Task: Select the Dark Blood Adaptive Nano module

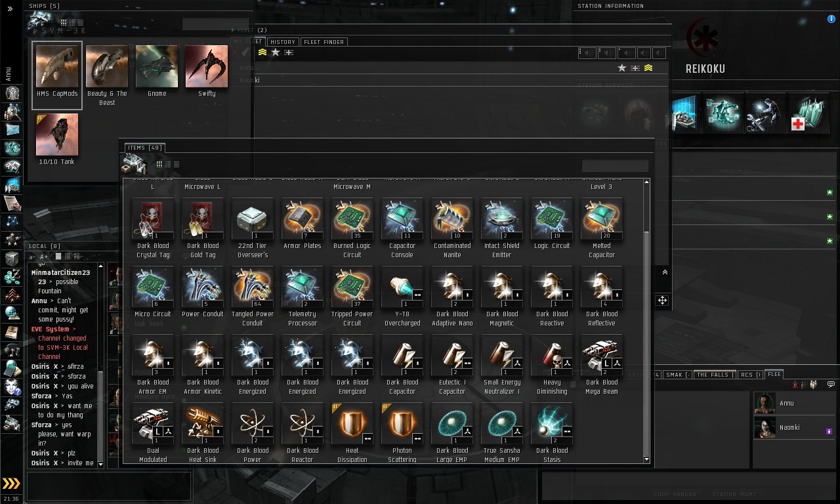Action: [x=452, y=296]
